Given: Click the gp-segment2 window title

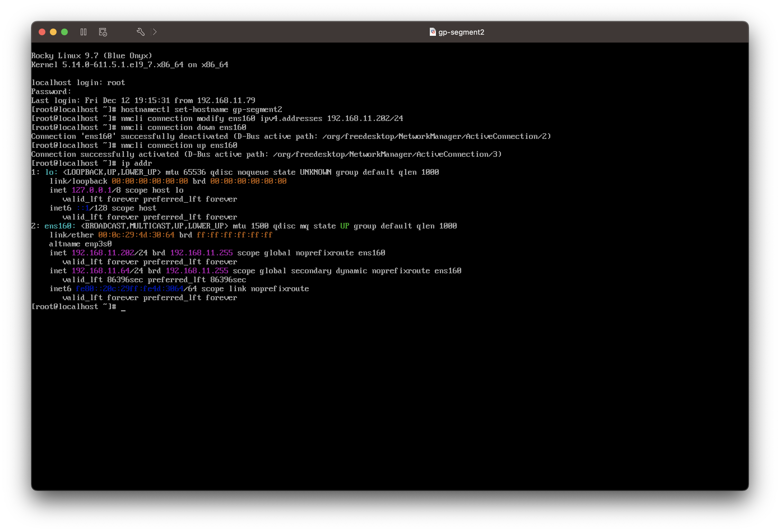Looking at the screenshot, I should point(461,32).
